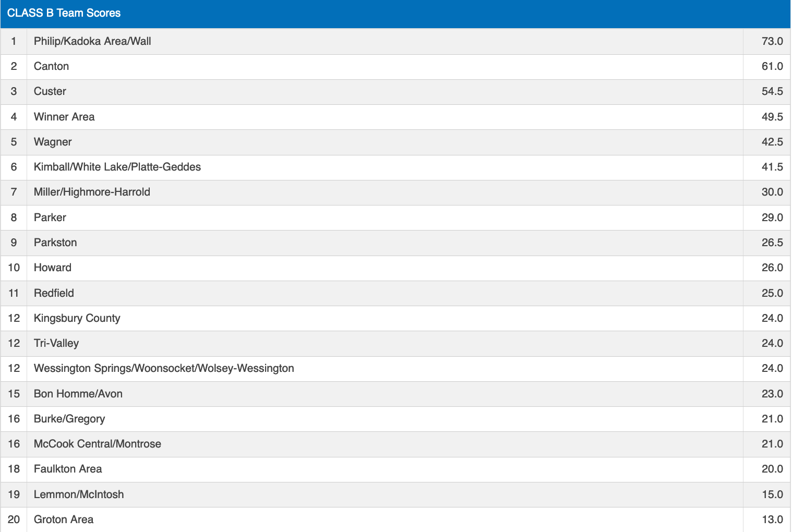Image resolution: width=792 pixels, height=532 pixels.
Task: Click the 73.0 score for first place
Action: [772, 41]
